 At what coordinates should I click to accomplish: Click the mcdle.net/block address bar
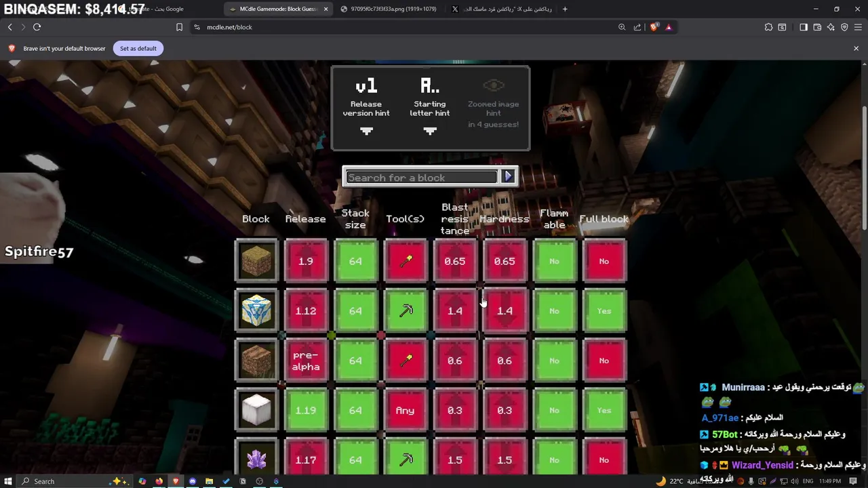point(403,27)
